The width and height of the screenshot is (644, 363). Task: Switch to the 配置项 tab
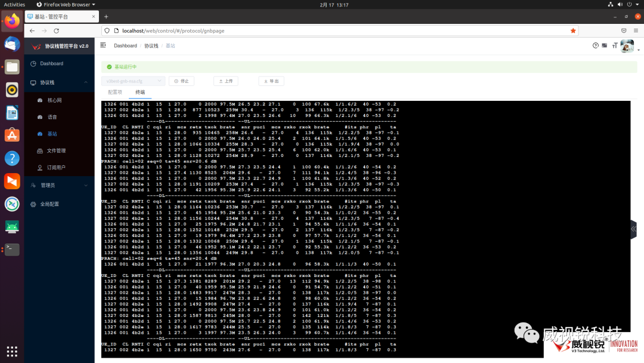coord(115,92)
